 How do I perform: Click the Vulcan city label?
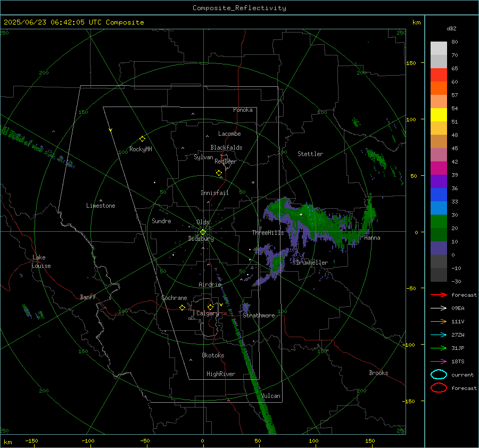(x=271, y=396)
